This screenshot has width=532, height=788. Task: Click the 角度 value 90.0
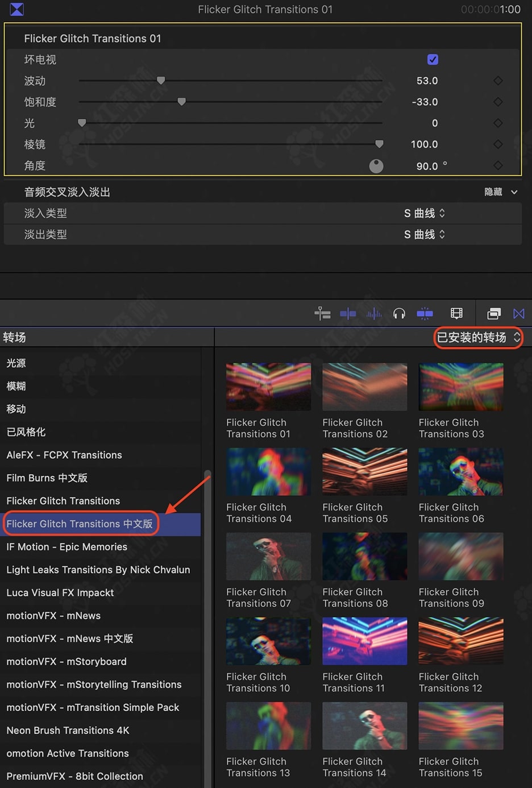pyautogui.click(x=427, y=166)
